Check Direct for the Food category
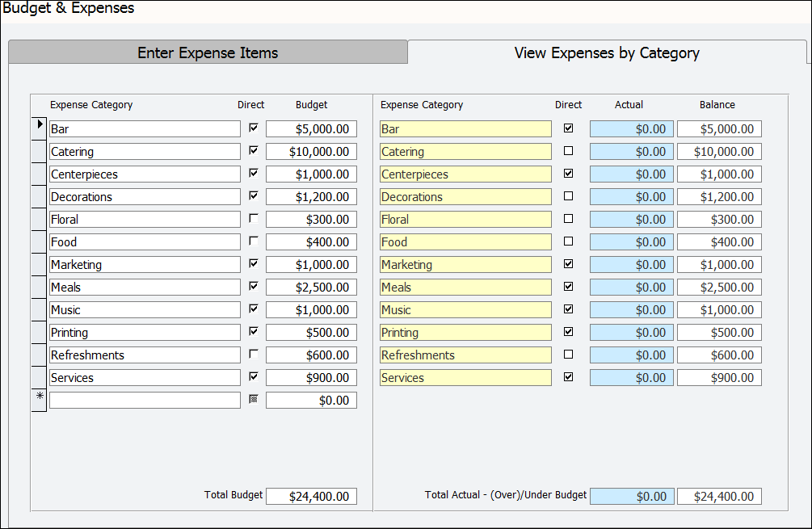Viewport: 812px width, 529px height. pyautogui.click(x=251, y=240)
